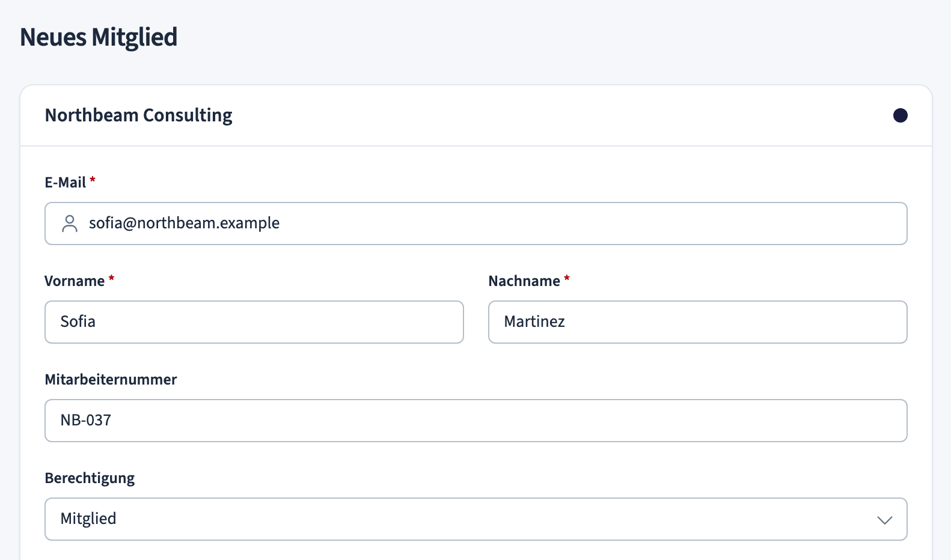The height and width of the screenshot is (560, 951).
Task: Click the Northbeam Consulting card heading
Action: tap(138, 115)
